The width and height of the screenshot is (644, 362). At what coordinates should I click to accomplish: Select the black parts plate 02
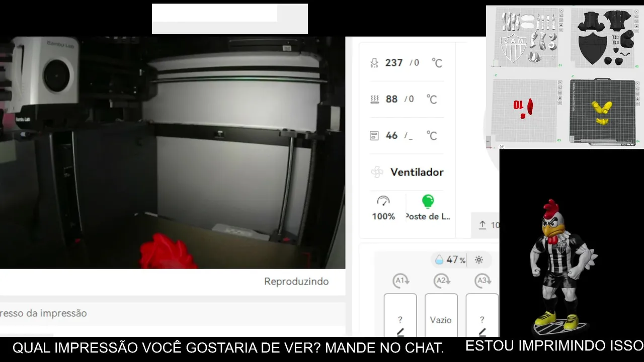click(604, 38)
